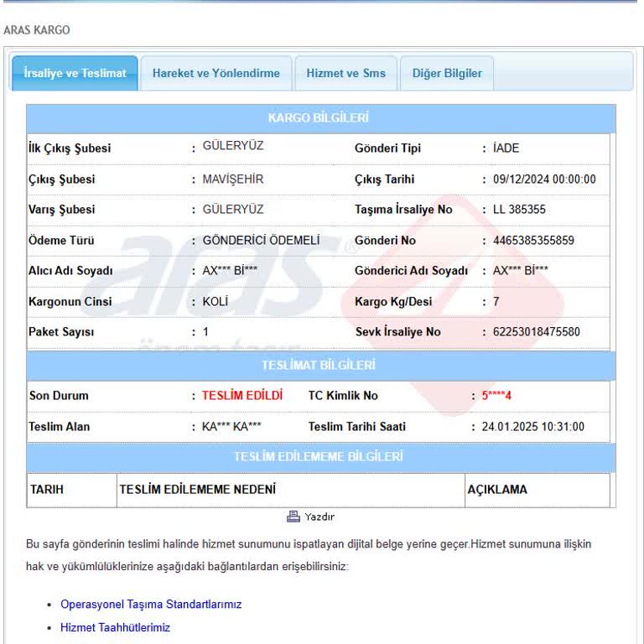
Task: Click the MAVİŞEHİR branch value
Action: [233, 179]
